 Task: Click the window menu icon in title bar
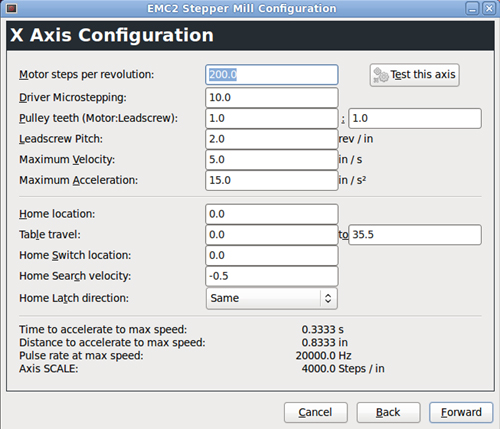11,8
